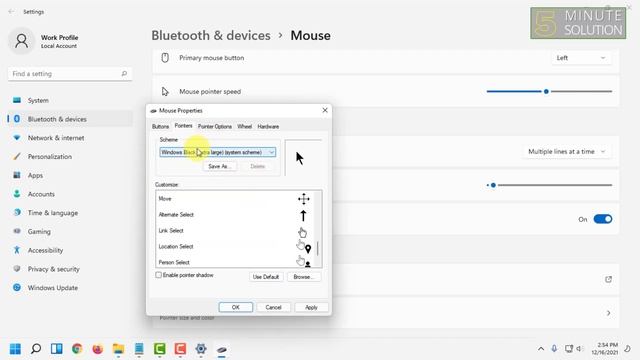Open Primary mouse button Left dropdown
This screenshot has height=360, width=640.
pos(581,58)
